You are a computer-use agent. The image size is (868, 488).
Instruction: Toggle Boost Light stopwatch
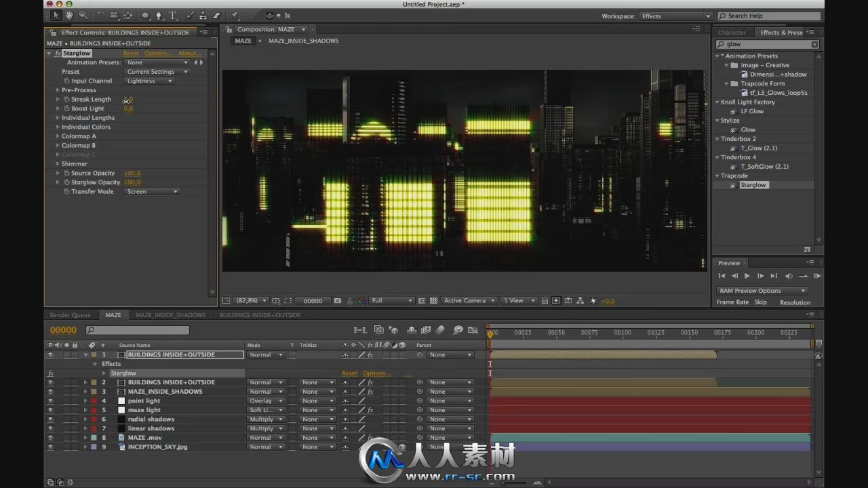(x=66, y=108)
